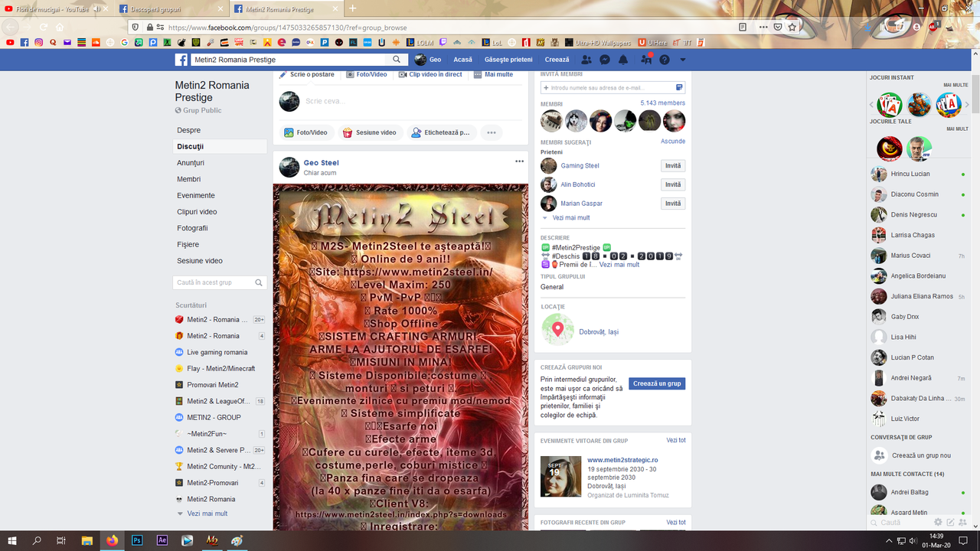Viewport: 980px width, 551px height.
Task: Invite Marian Gaspar to the group
Action: [673, 204]
